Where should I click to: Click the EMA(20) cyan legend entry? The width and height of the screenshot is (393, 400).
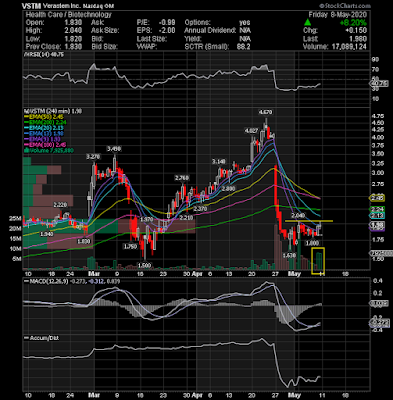[x=43, y=128]
